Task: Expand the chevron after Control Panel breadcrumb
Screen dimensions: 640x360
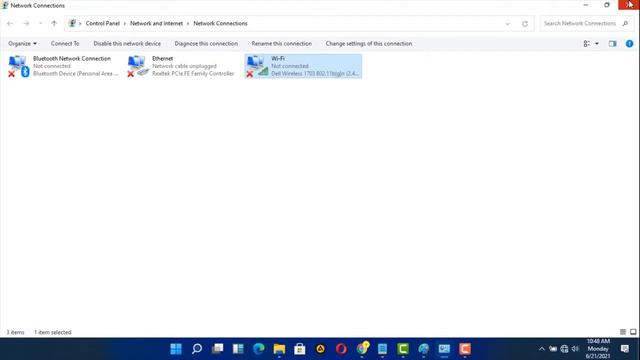Action: click(x=80, y=24)
